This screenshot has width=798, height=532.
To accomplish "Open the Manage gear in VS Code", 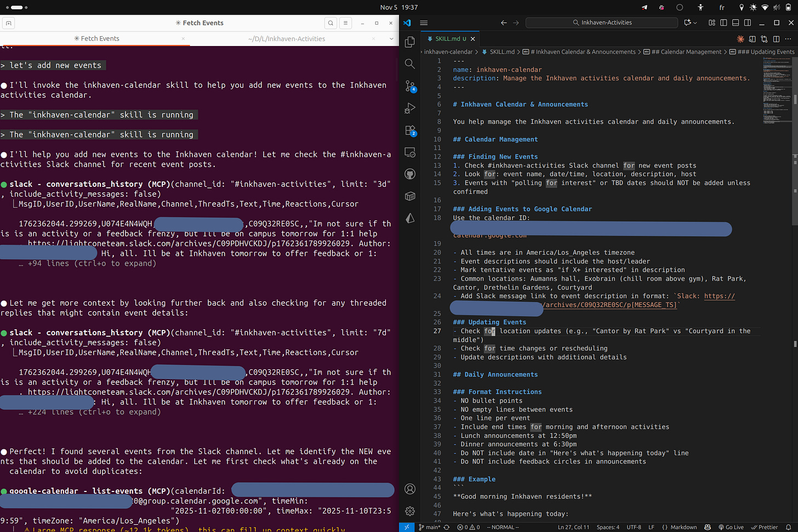I will coord(409,511).
